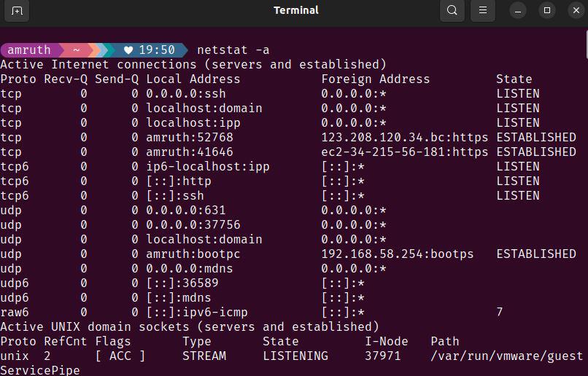Screen dimensions: 588x376
Task: Click the Terminal title in header bar
Action: (296, 10)
